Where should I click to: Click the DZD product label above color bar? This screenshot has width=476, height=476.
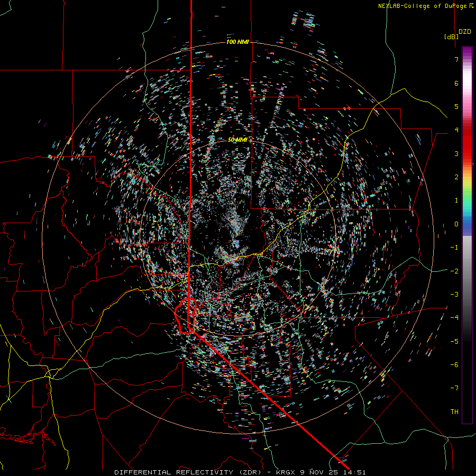pos(465,31)
